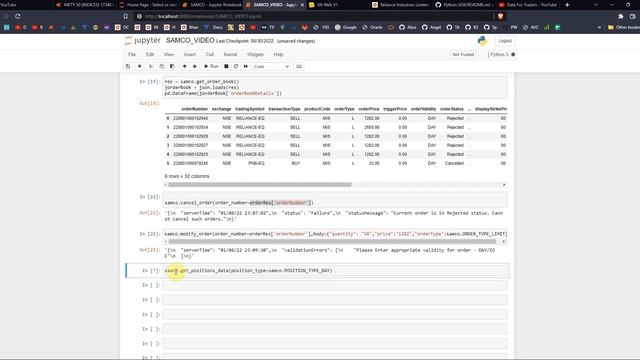Insert a cell below with the plus icon
Screen dimensions: 640x360
(x=140, y=67)
